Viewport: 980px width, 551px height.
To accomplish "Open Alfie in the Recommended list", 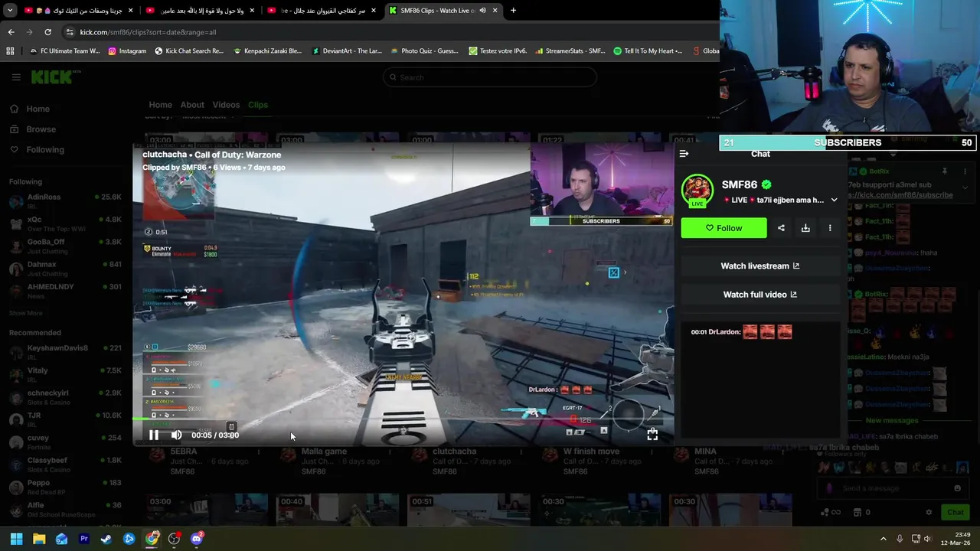I will click(65, 510).
